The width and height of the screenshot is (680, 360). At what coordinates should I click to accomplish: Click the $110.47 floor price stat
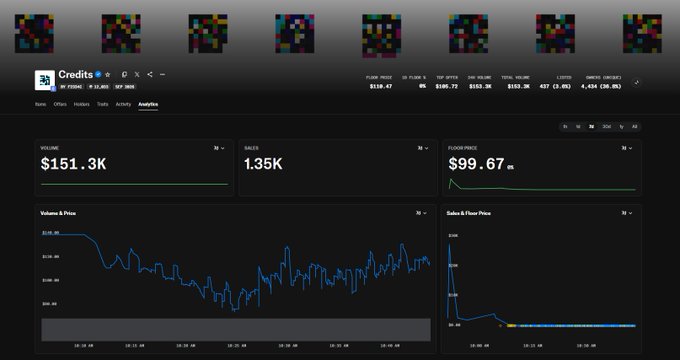click(x=381, y=86)
